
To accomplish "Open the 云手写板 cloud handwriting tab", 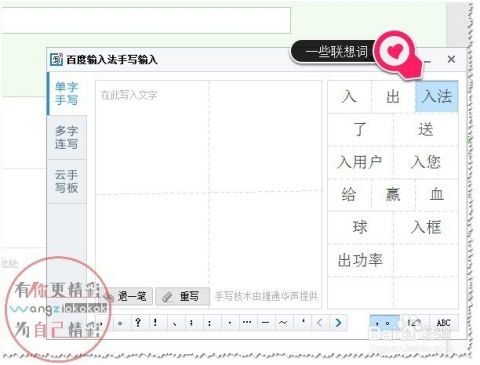I will pos(67,181).
